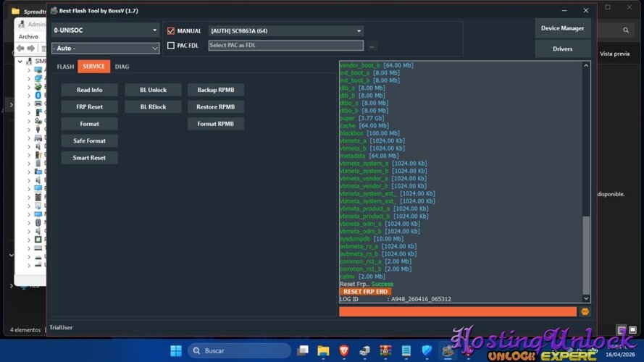Click search magnifier in Explorer window
The height and width of the screenshot is (362, 644).
click(625, 30)
